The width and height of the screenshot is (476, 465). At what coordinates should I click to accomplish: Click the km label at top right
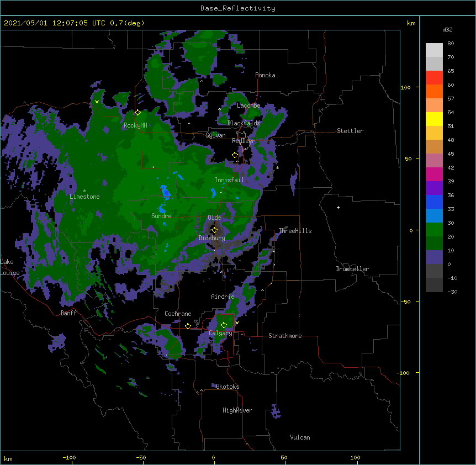point(411,23)
